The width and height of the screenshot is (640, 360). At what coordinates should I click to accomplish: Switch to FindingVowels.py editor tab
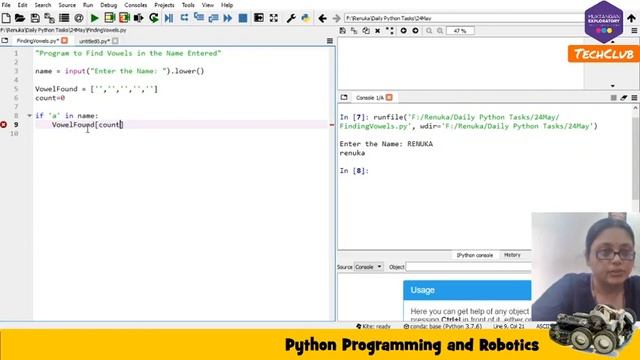(x=38, y=41)
